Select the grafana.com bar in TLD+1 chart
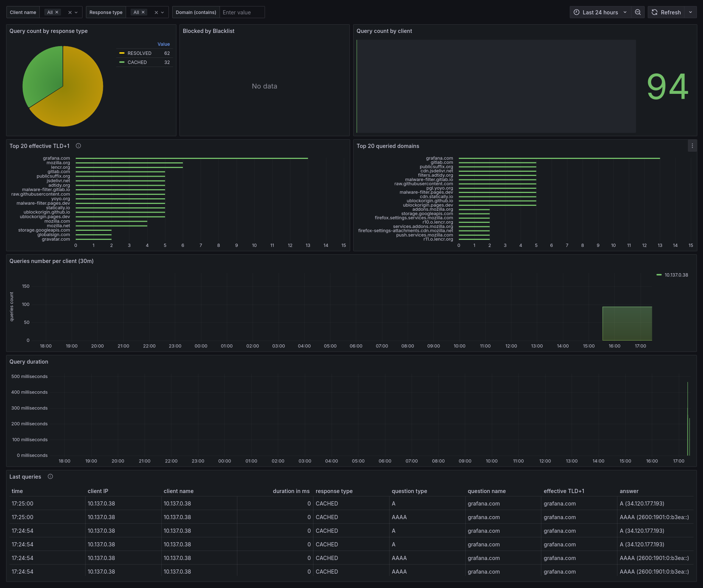Screen dimensions: 703x588 192,158
